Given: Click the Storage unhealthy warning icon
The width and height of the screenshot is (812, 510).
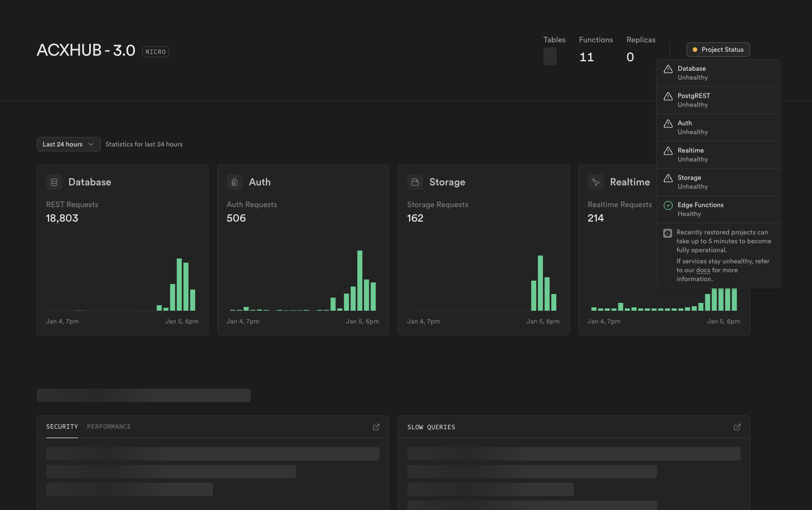Looking at the screenshot, I should click(668, 178).
